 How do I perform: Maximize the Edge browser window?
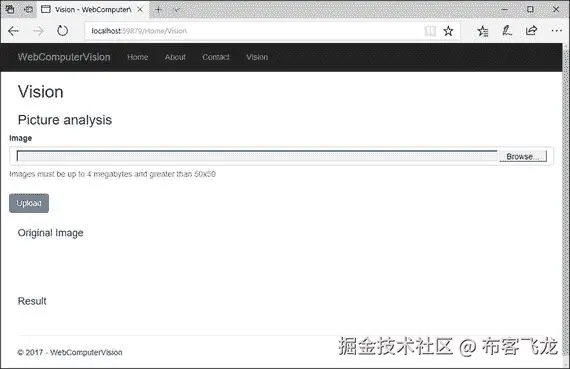pyautogui.click(x=530, y=9)
